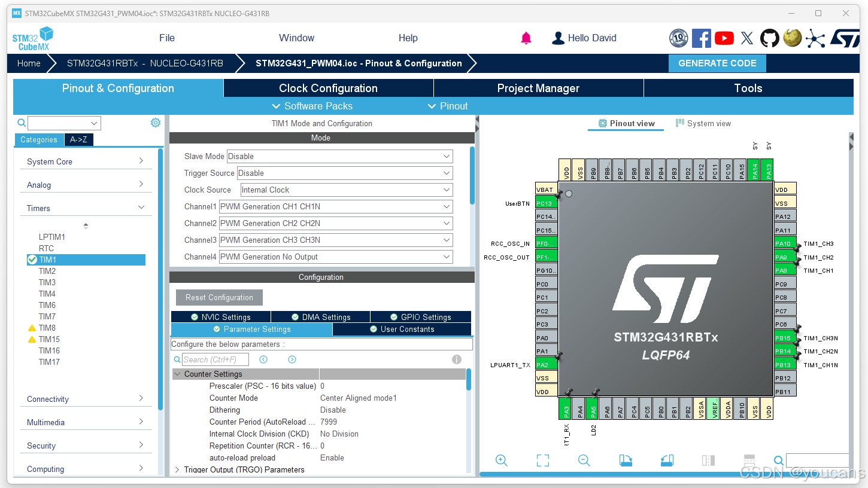Screen dimensions: 868x488
Task: Open Channel3 PWM Generation dropdown
Action: 336,240
